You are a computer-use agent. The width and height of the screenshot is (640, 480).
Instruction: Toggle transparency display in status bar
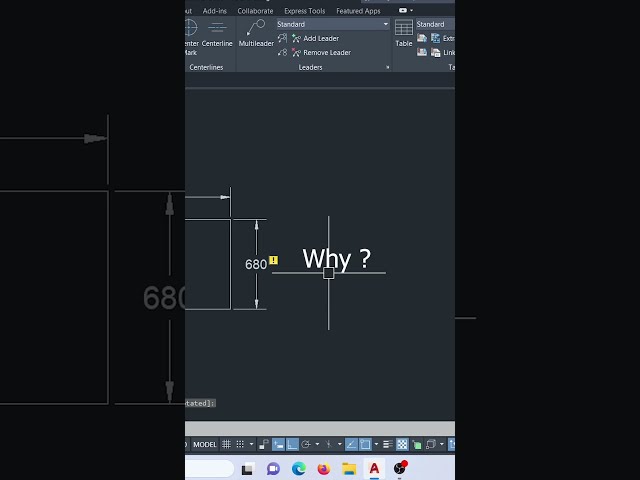402,444
